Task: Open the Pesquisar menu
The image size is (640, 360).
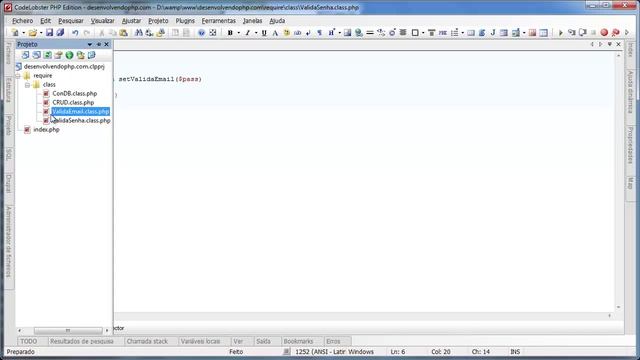Action: click(x=71, y=20)
